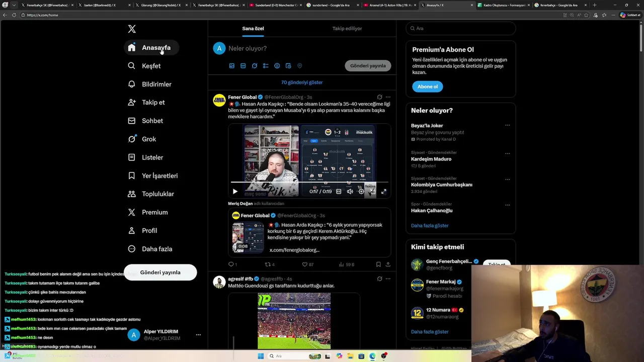Screen dimensions: 644x362
Task: Reload the browser page
Action: [x=14, y=15]
